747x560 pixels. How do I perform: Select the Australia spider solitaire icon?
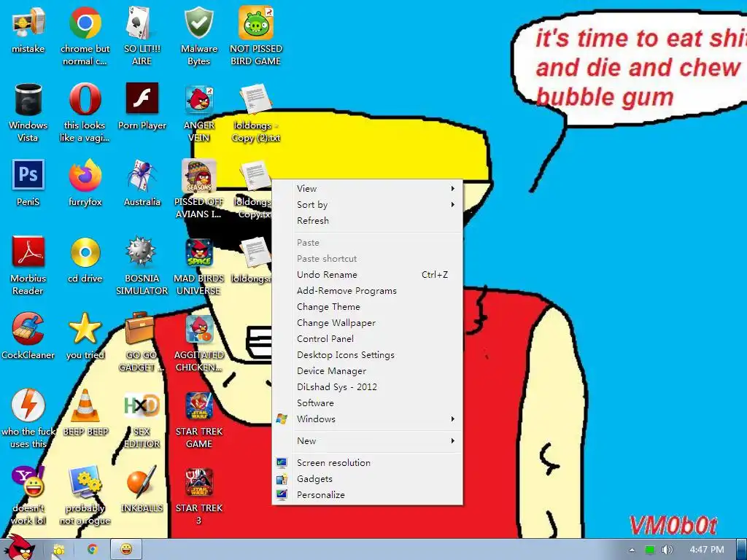142,183
